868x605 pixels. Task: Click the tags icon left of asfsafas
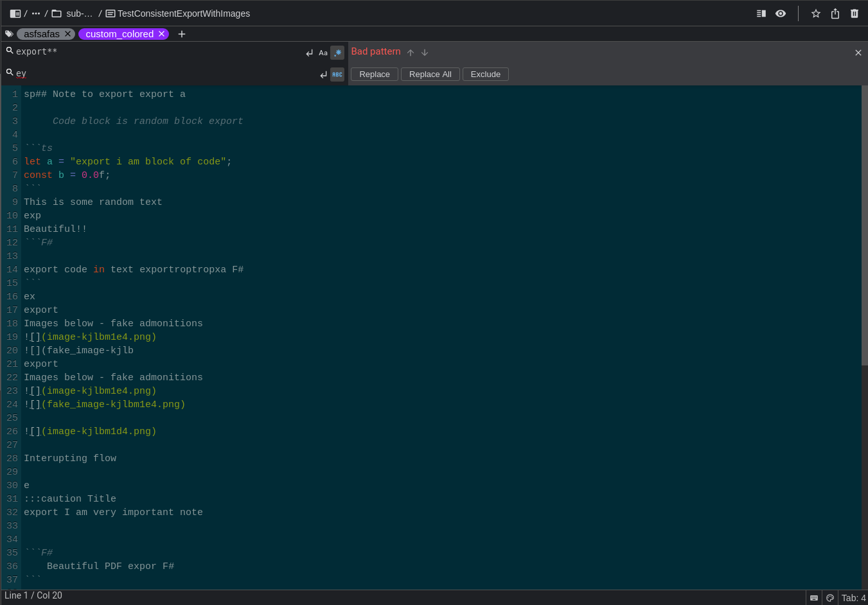9,34
